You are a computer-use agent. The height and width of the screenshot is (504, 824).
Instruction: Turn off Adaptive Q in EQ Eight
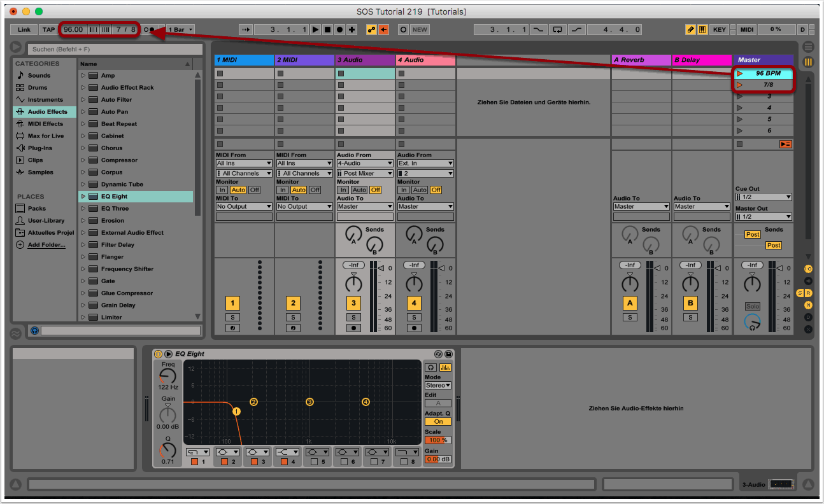437,421
